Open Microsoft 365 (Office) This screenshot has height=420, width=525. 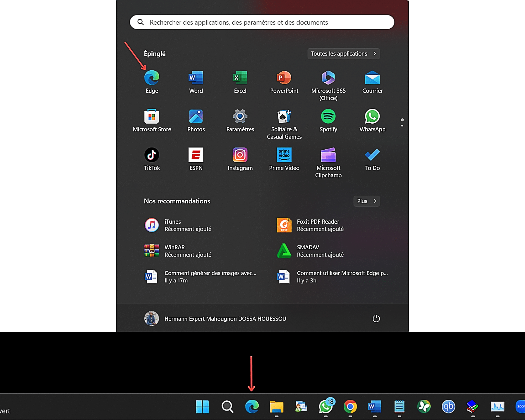tap(328, 85)
